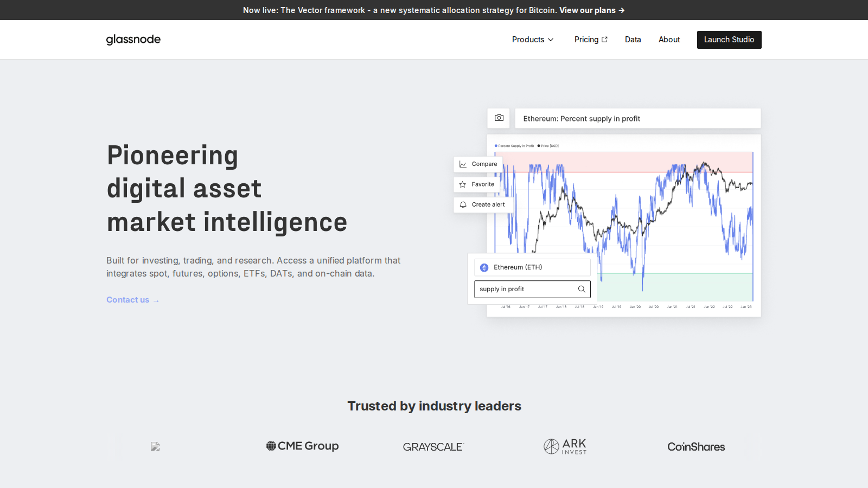Open the About page
Screen dimensions: 868x488
(x=669, y=40)
